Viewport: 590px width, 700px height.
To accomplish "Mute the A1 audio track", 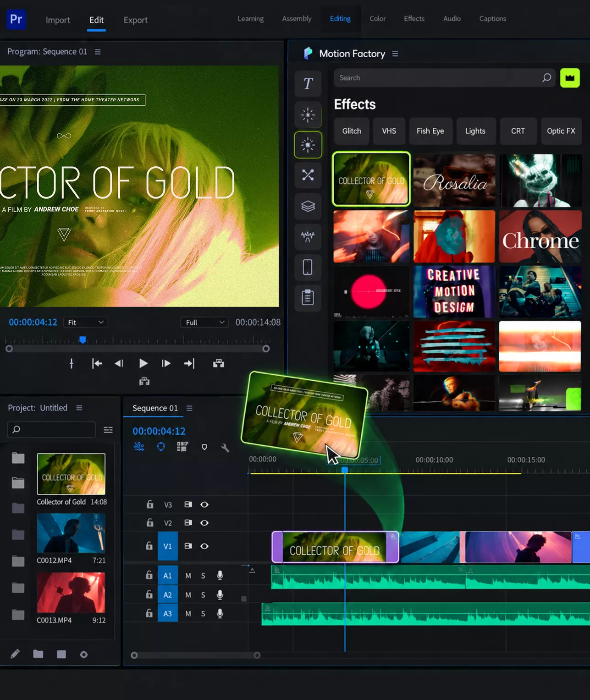I will pos(188,576).
